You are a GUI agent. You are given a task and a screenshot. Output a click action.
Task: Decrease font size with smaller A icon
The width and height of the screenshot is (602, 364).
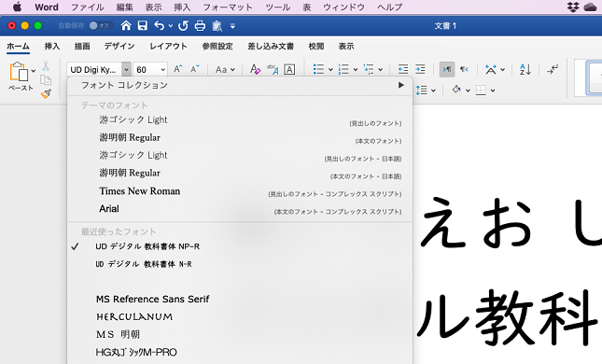coord(195,69)
